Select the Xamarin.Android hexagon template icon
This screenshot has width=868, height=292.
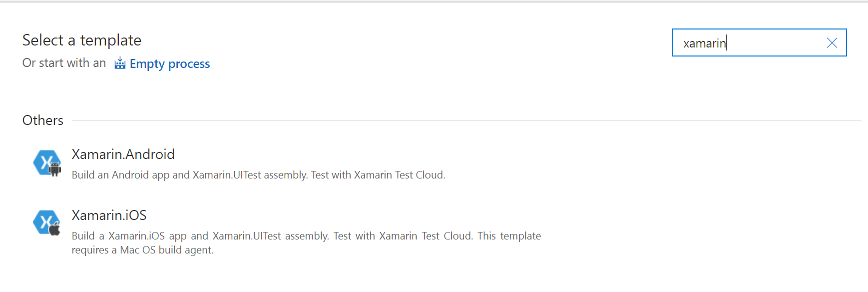pyautogui.click(x=46, y=163)
